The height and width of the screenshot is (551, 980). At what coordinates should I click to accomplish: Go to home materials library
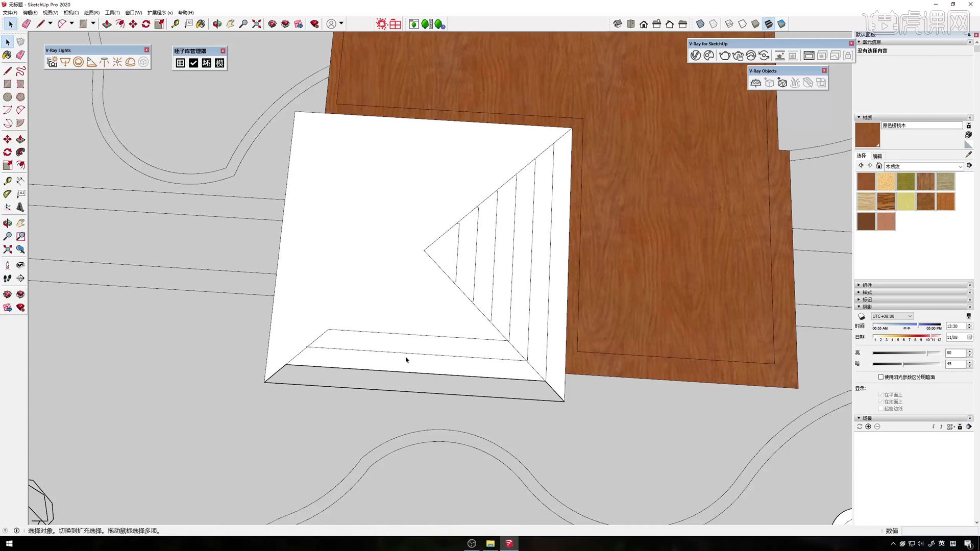[x=879, y=166]
